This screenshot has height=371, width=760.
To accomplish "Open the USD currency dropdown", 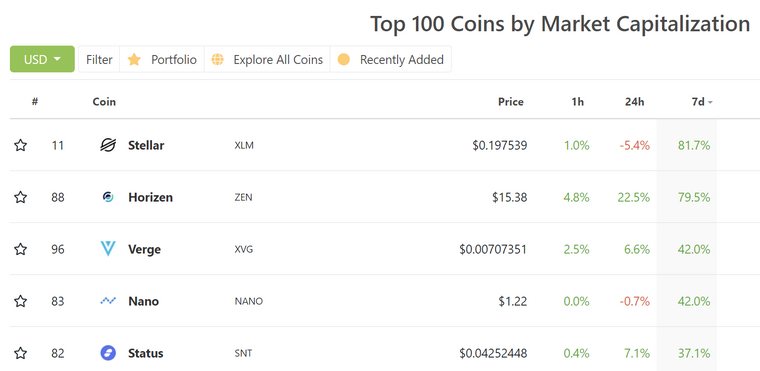I will pyautogui.click(x=42, y=59).
